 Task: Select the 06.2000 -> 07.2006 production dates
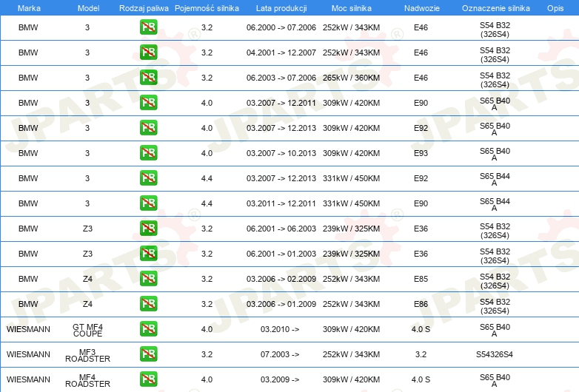click(281, 27)
